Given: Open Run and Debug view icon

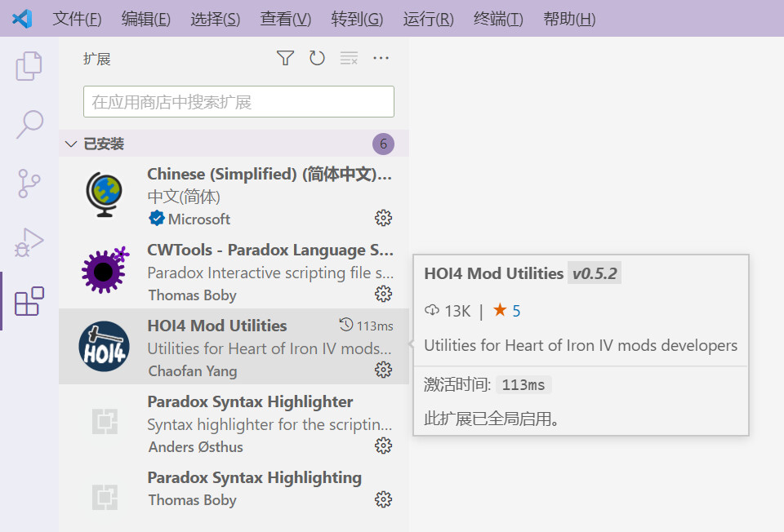Looking at the screenshot, I should point(29,243).
